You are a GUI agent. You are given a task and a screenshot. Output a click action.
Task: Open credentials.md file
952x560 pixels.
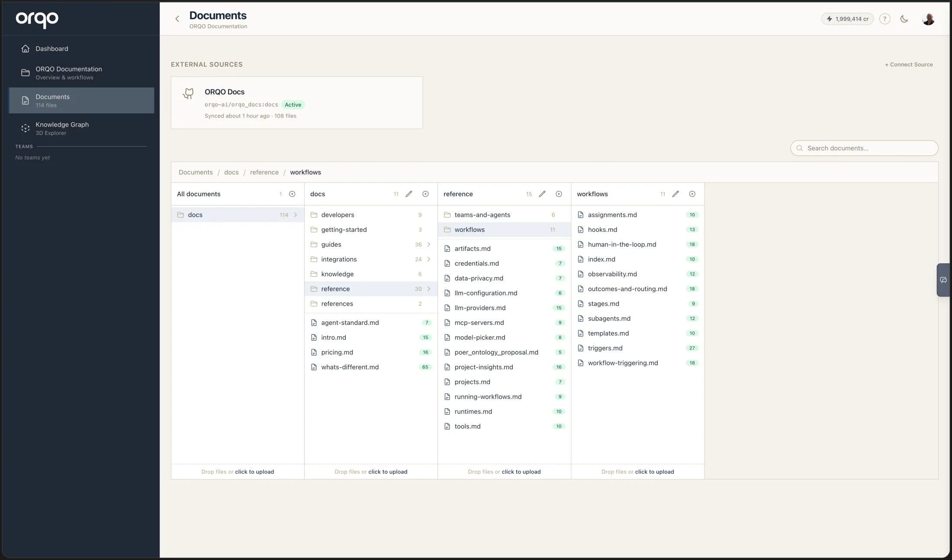(x=504, y=263)
